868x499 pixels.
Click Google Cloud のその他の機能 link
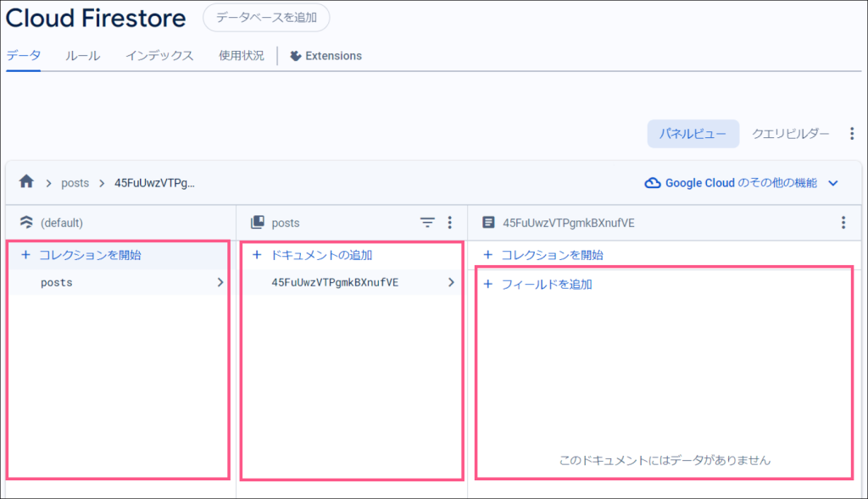tap(741, 183)
